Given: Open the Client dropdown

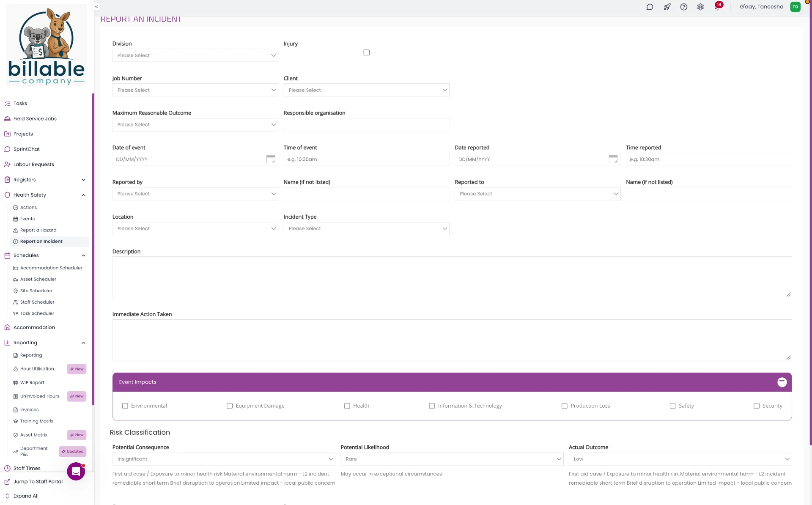Looking at the screenshot, I should pos(366,90).
